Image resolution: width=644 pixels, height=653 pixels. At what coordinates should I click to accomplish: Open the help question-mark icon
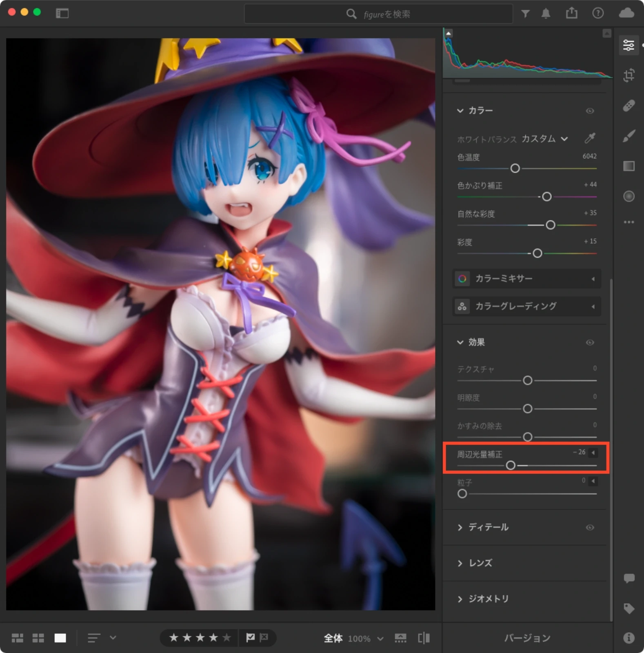pos(598,13)
